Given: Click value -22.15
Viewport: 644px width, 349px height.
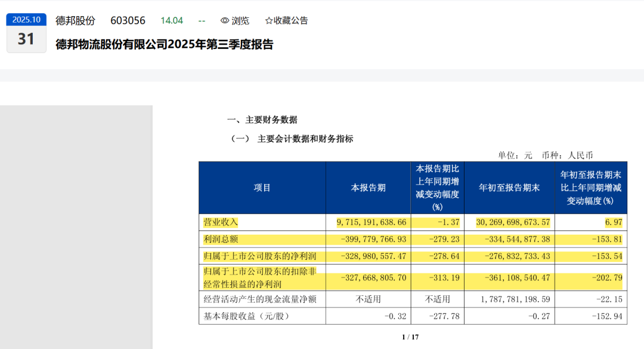Looking at the screenshot, I should pos(609,300).
